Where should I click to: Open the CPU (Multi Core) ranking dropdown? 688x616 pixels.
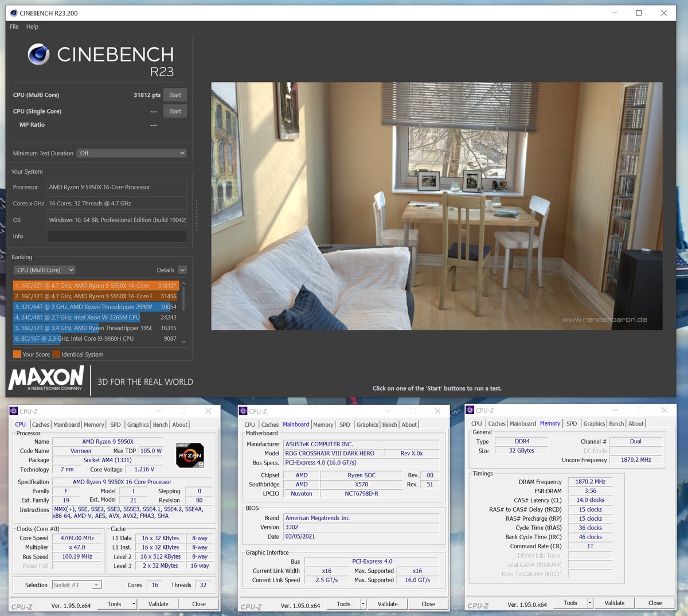44,270
